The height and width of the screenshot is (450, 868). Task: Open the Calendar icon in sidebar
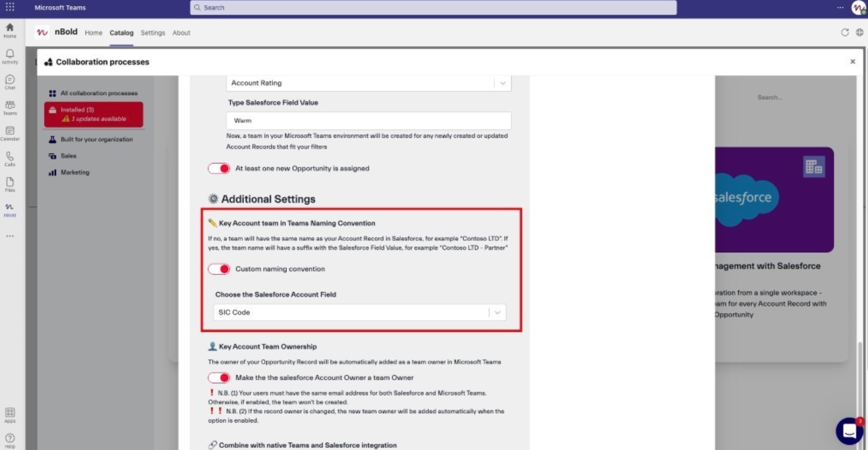point(10,133)
